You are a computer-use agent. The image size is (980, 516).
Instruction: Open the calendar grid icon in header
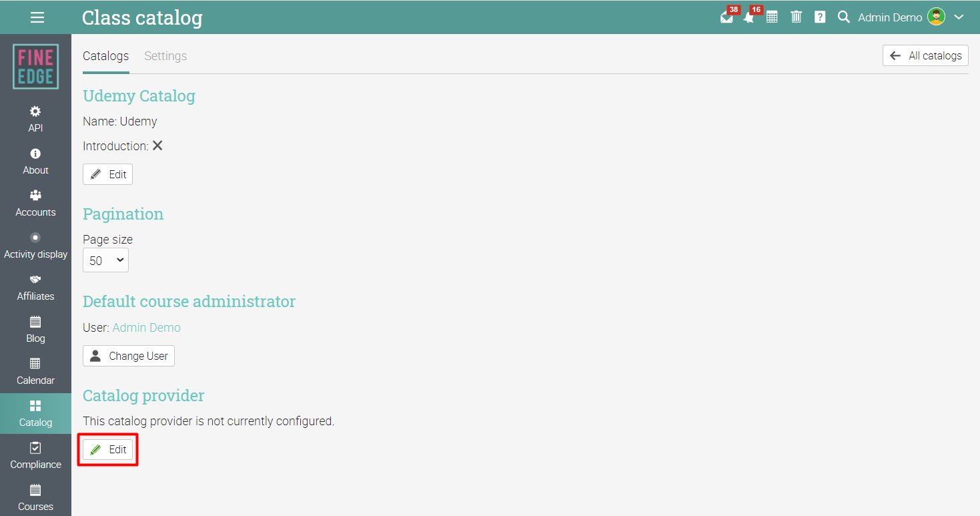pyautogui.click(x=772, y=17)
